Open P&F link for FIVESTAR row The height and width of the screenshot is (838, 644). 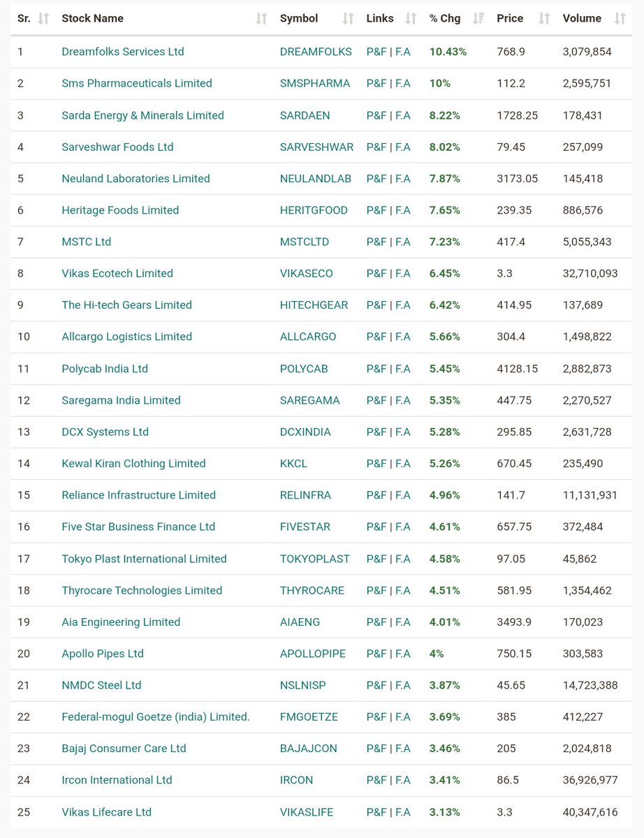[x=376, y=527]
